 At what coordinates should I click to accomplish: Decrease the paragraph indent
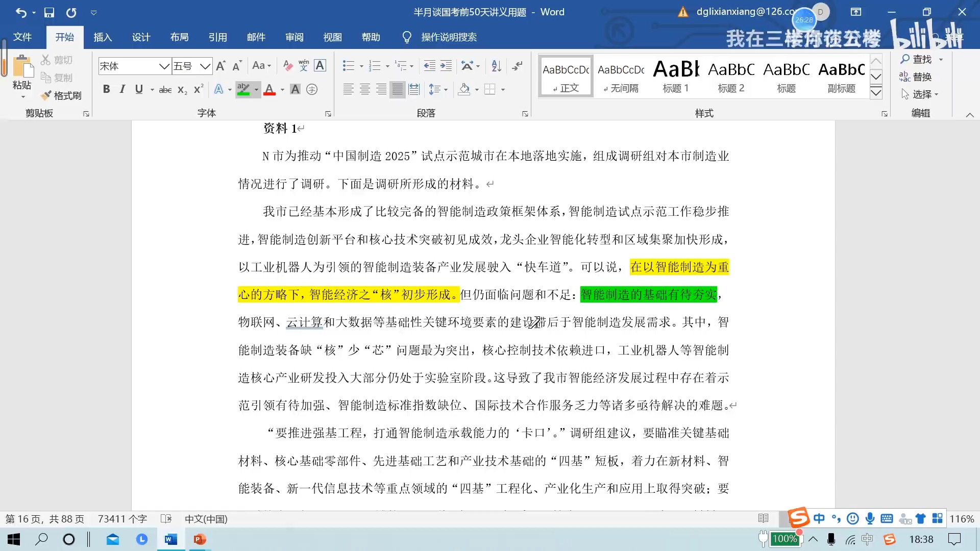click(x=430, y=66)
